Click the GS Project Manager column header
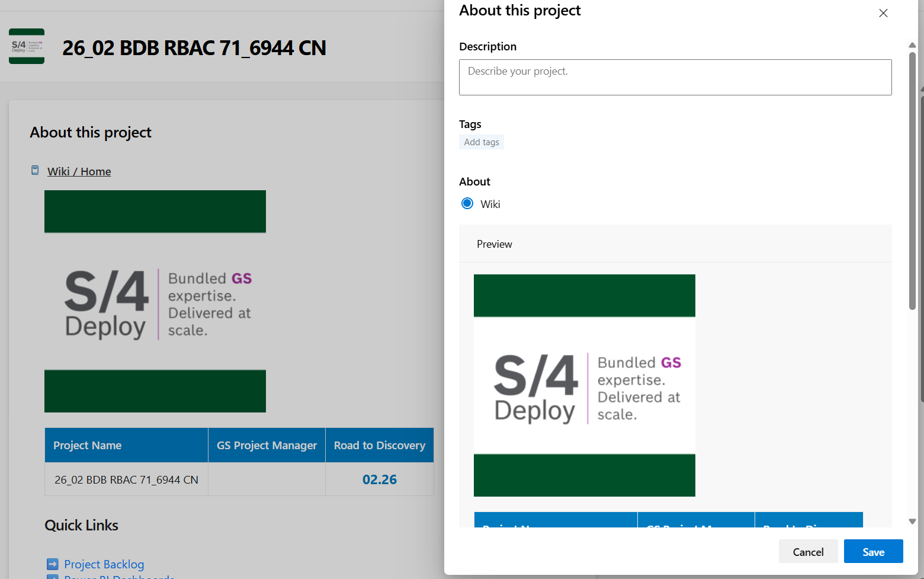The image size is (924, 579). tap(267, 445)
